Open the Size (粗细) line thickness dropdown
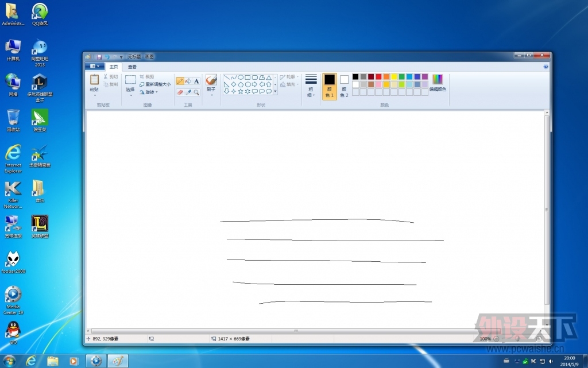 (x=311, y=86)
